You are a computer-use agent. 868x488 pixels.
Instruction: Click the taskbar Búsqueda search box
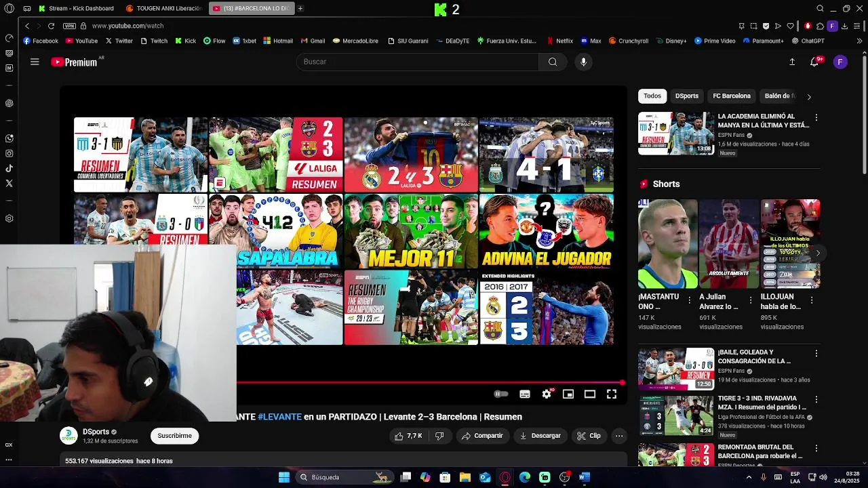(344, 477)
